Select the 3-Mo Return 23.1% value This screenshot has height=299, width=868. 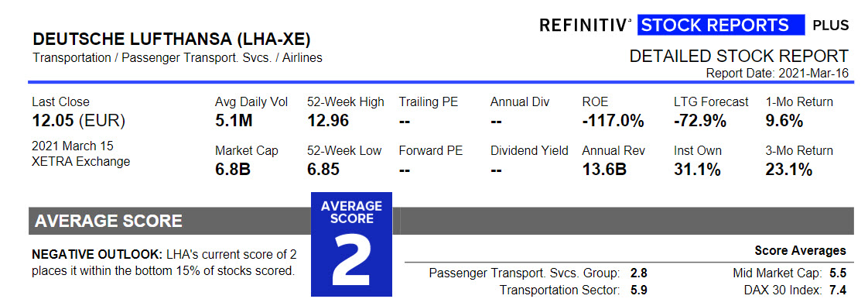[x=788, y=169]
